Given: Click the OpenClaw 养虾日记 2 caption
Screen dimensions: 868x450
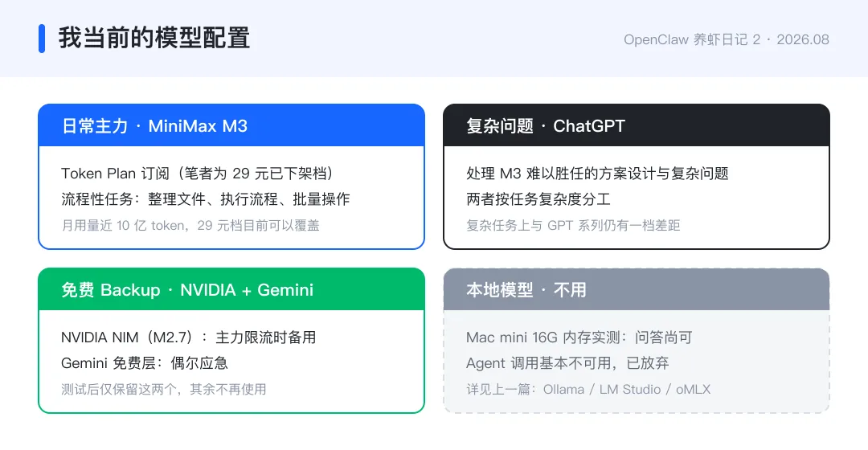Looking at the screenshot, I should click(692, 40).
